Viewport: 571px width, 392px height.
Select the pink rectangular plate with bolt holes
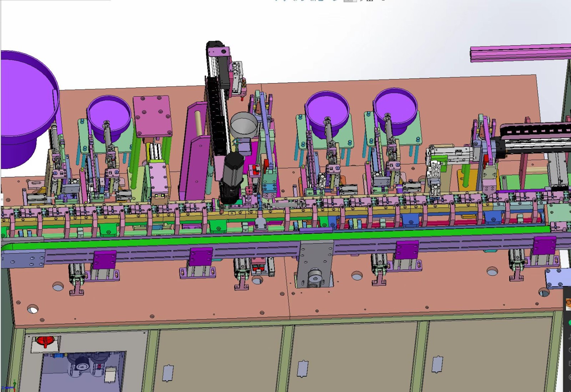pyautogui.click(x=152, y=116)
